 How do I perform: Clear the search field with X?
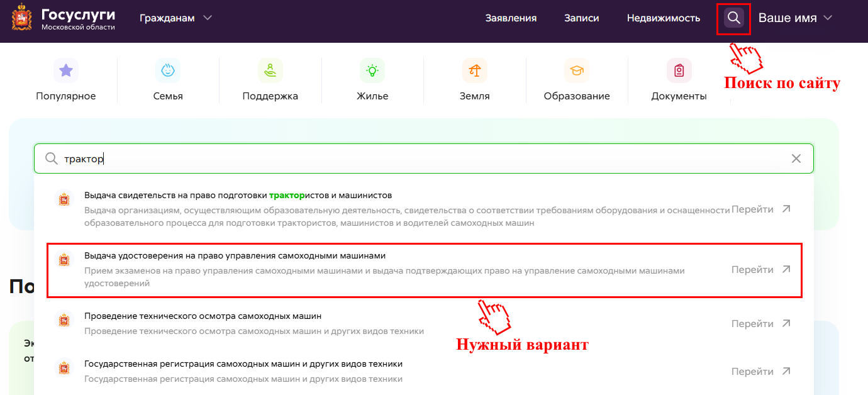796,159
